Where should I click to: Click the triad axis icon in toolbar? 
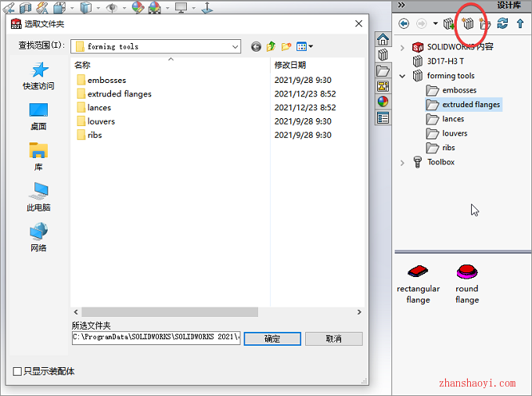click(207, 8)
